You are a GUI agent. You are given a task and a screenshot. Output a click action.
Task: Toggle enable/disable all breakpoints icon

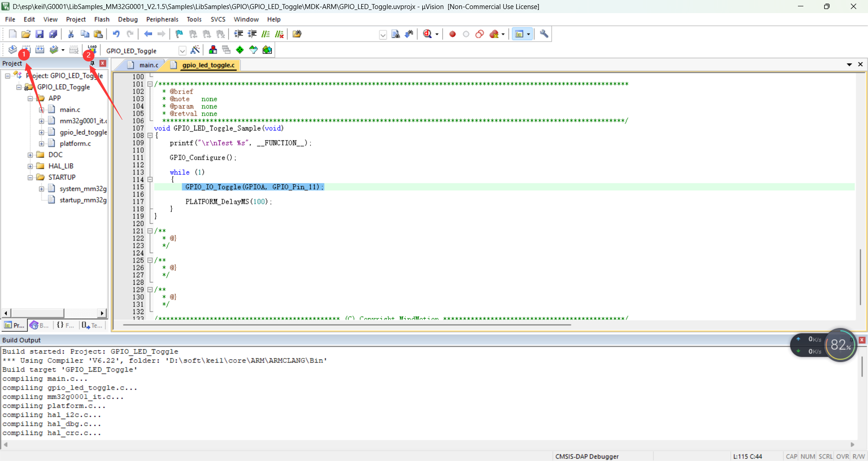[480, 34]
